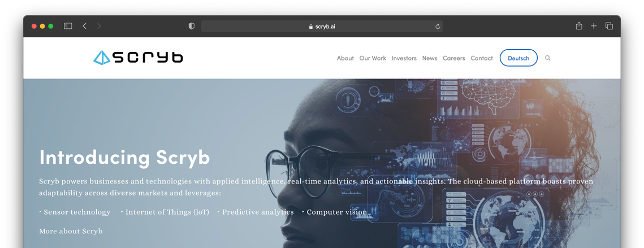The image size is (644, 248).
Task: Open the Share sheet icon
Action: pos(579,26)
